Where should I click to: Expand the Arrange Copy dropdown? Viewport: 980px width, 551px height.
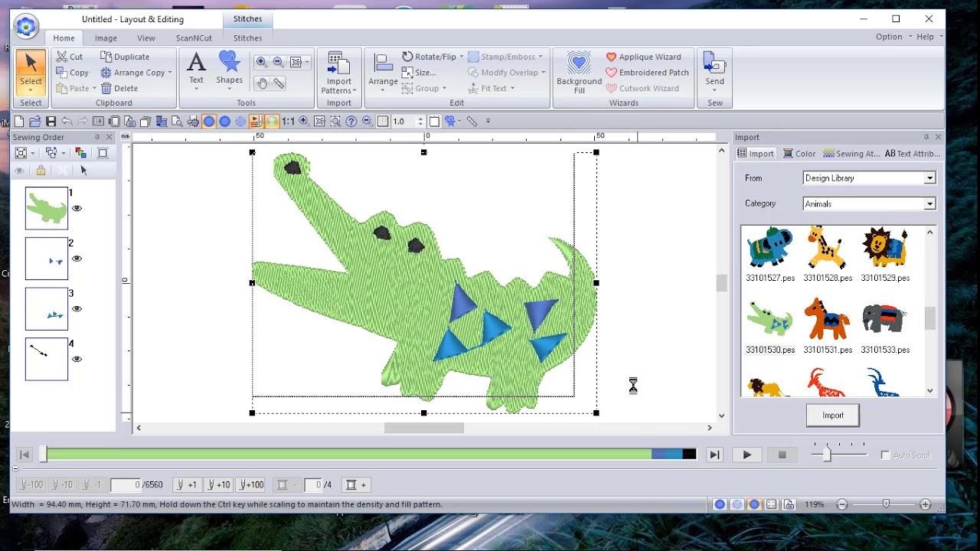point(169,73)
